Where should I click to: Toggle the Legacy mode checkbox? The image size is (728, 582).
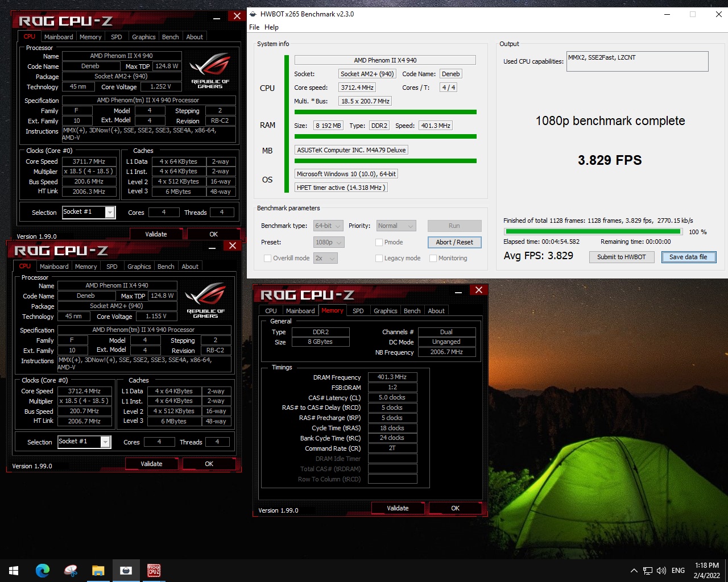(379, 258)
